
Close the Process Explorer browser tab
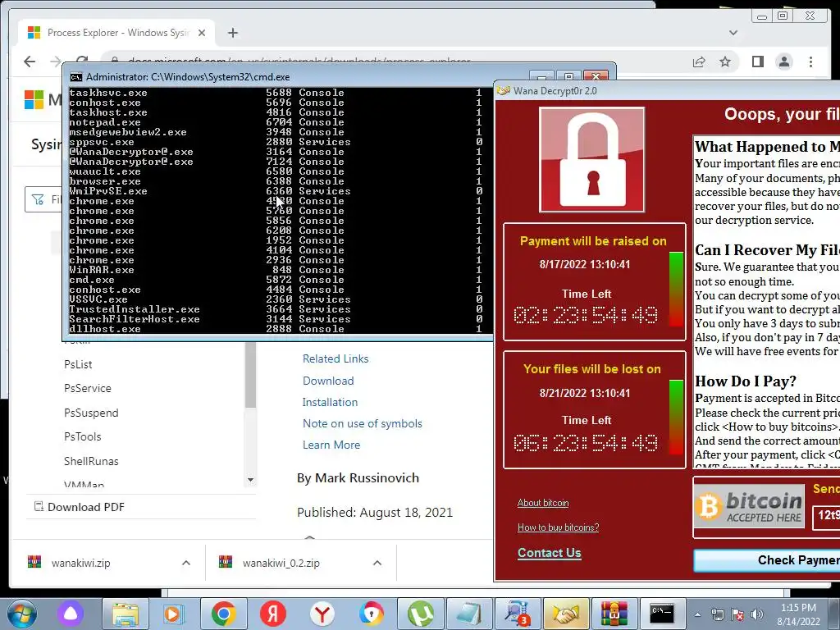point(202,33)
